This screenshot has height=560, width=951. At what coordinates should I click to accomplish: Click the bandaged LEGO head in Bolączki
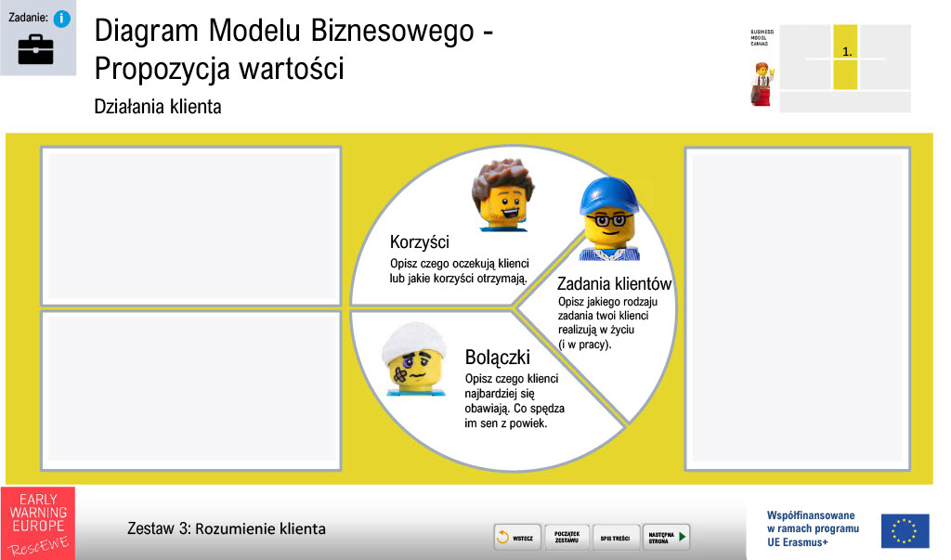click(415, 359)
